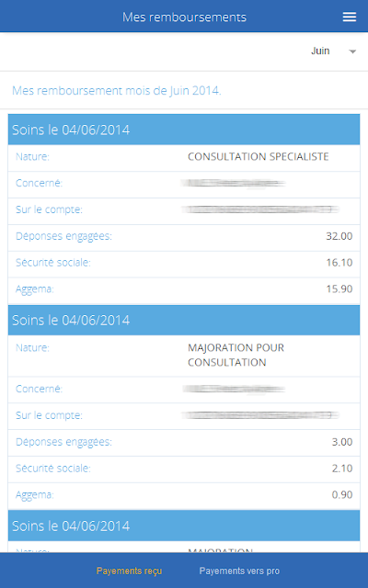Screen dimensions: 368x588
Task: Click MAJORATION POUR CONSULTATION nature value
Action: click(x=236, y=356)
